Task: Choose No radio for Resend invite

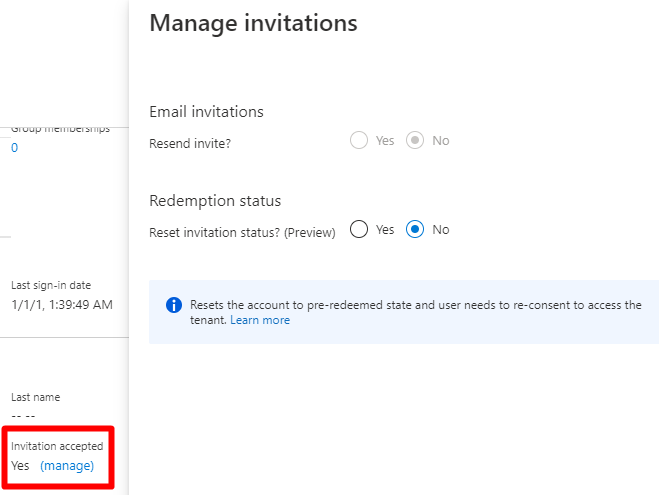Action: click(416, 141)
